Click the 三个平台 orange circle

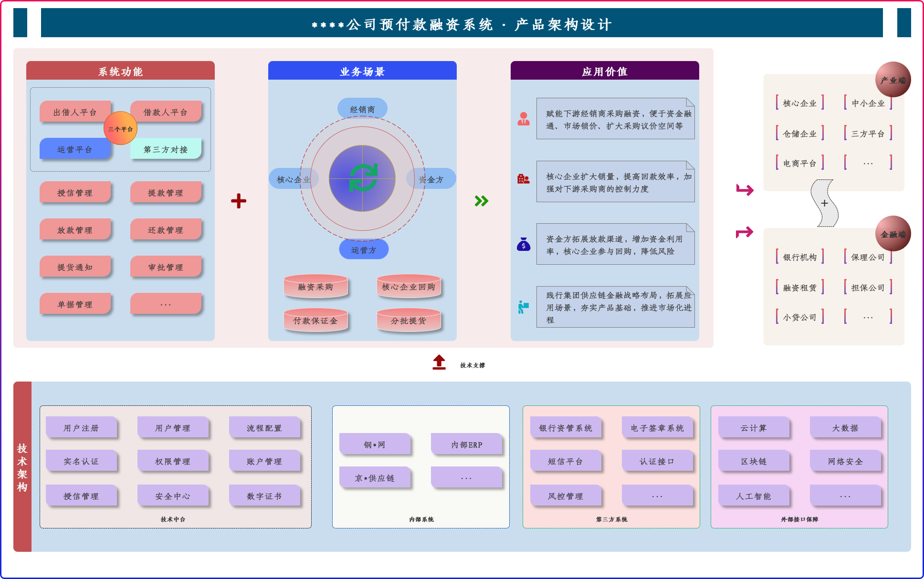point(121,128)
